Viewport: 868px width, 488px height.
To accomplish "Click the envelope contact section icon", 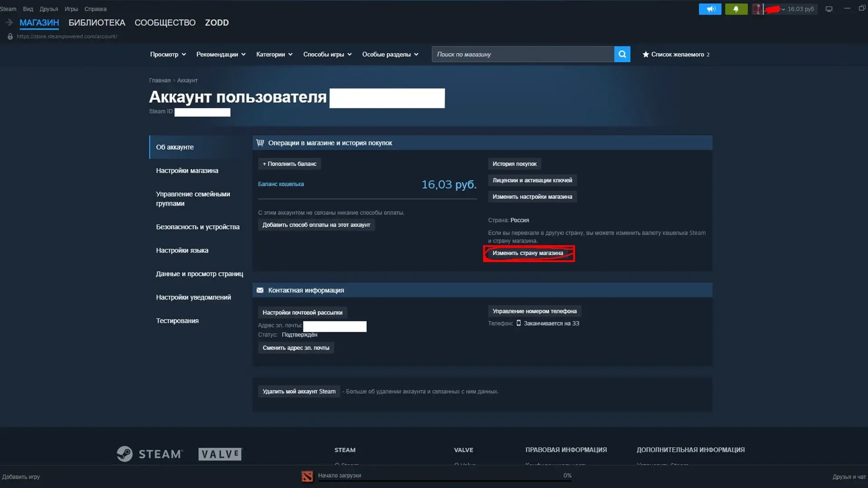I will 260,290.
